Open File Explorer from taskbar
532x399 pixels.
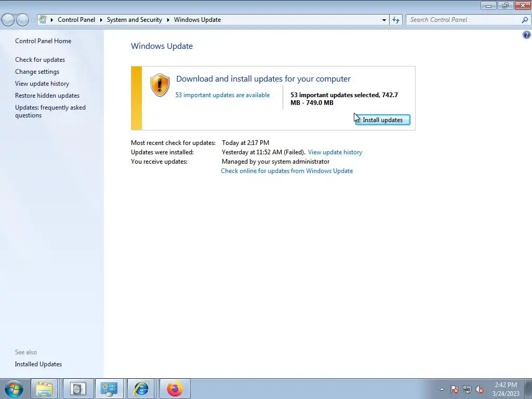45,389
